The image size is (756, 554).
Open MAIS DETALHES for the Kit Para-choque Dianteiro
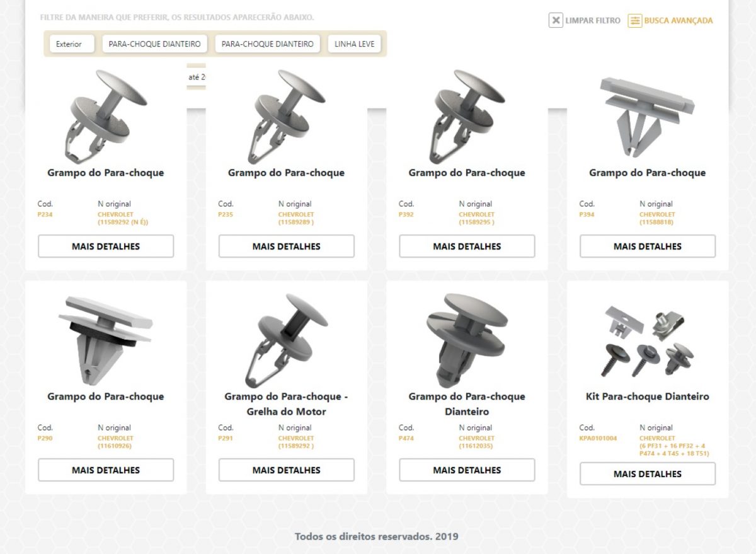[x=646, y=473]
